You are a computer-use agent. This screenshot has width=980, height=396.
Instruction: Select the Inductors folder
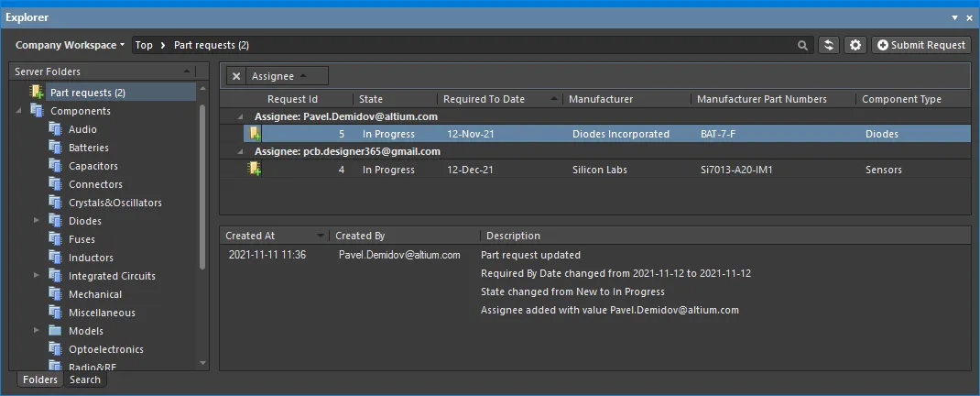91,257
